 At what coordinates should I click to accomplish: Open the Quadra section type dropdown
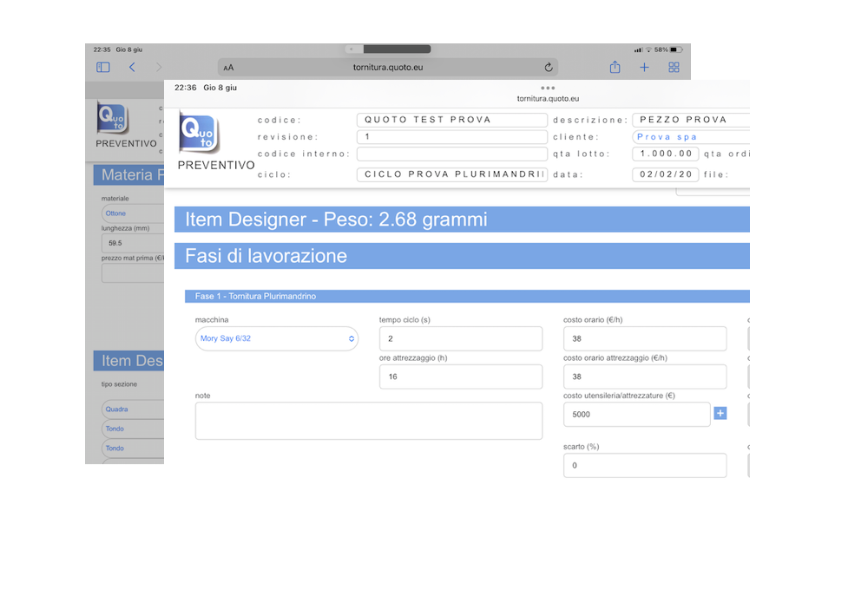[133, 410]
